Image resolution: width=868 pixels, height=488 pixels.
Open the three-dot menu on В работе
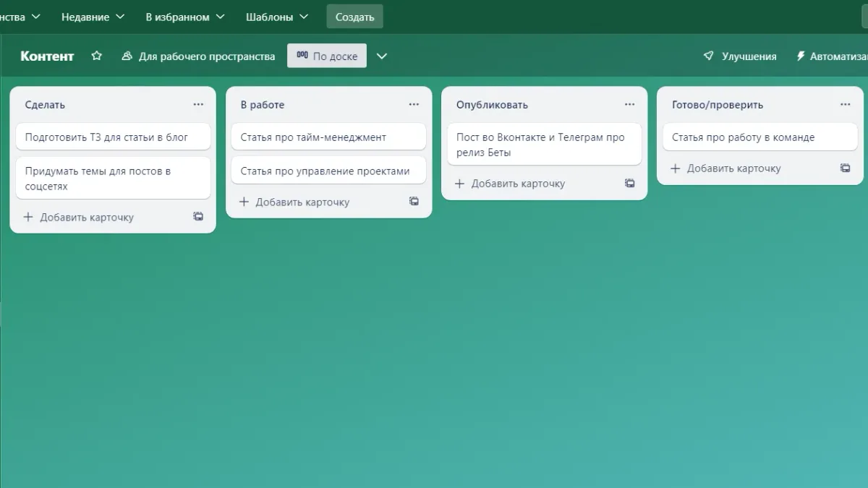click(414, 104)
